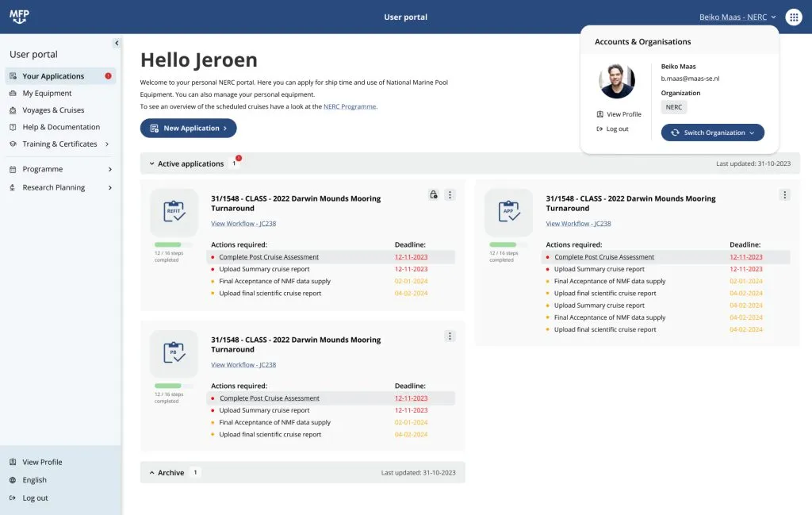The width and height of the screenshot is (812, 515).
Task: Click the NERC organization tag
Action: click(x=674, y=107)
